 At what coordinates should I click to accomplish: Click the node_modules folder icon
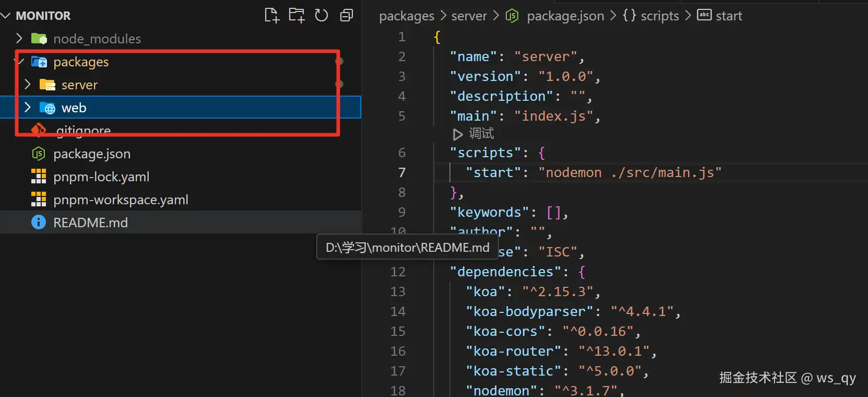coord(39,39)
